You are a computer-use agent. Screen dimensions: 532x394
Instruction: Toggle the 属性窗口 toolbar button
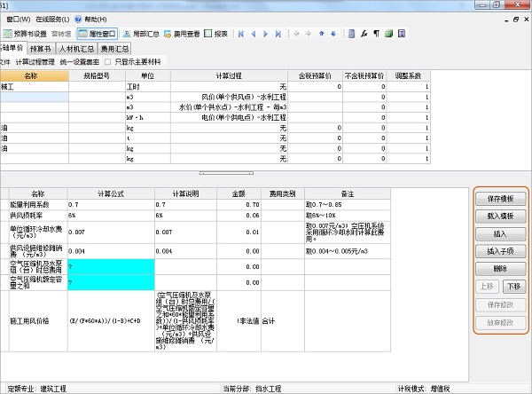[102, 34]
